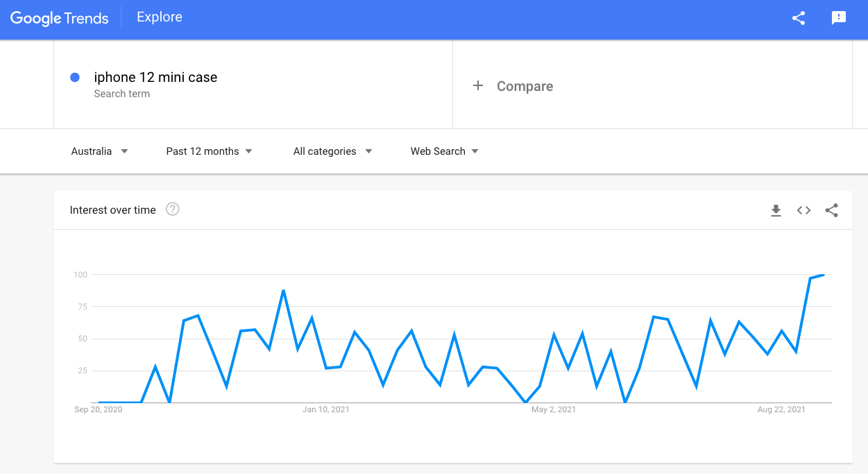The image size is (868, 474).
Task: Click the Compare button to add a term
Action: click(x=513, y=86)
